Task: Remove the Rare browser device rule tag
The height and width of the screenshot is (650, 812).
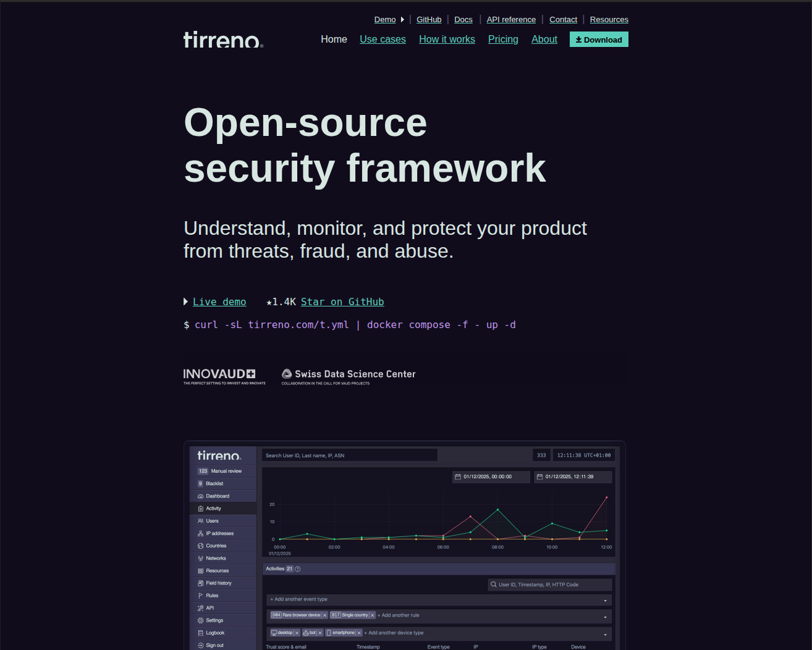Action: [x=325, y=615]
